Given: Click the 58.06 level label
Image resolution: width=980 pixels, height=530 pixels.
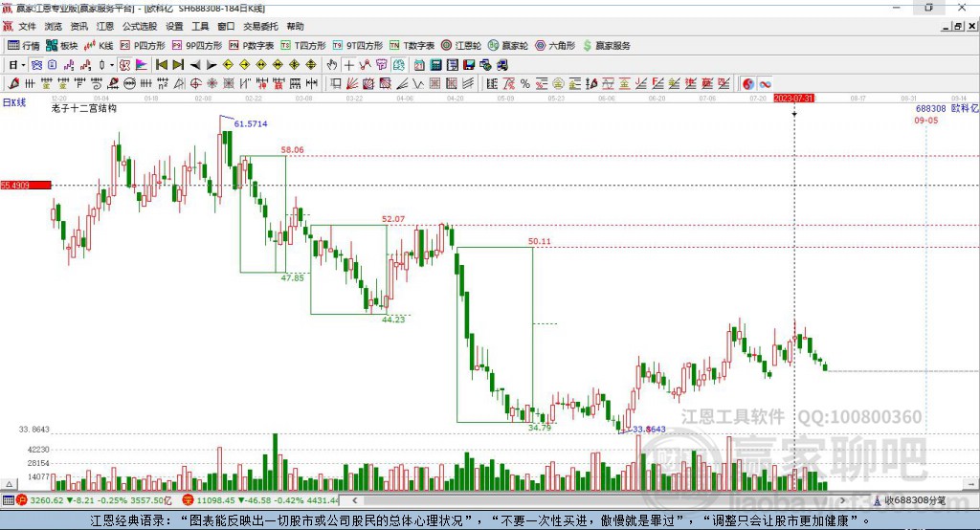Looking at the screenshot, I should 293,150.
